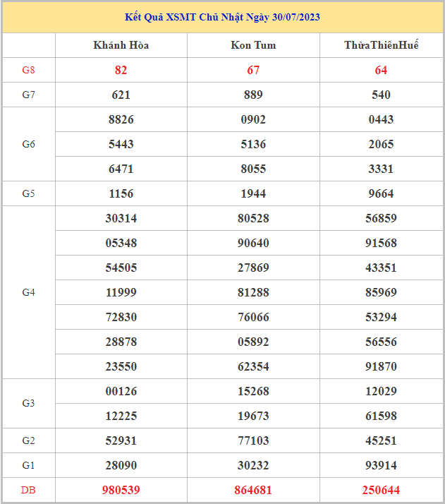Select Kon Tum G6 number 0902
445x504 pixels.
253,119
